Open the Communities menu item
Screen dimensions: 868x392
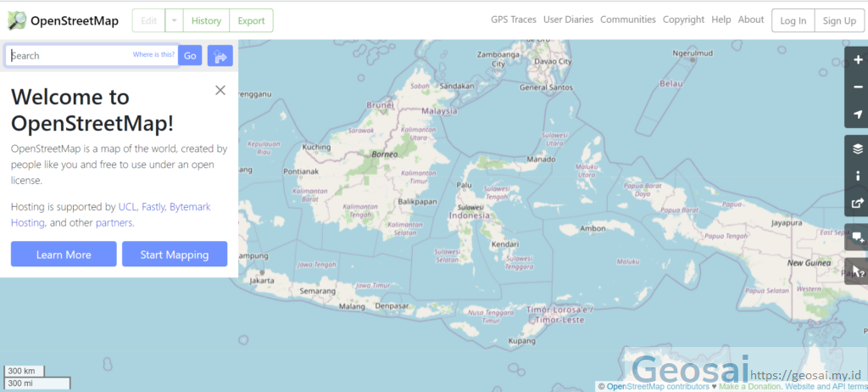628,20
